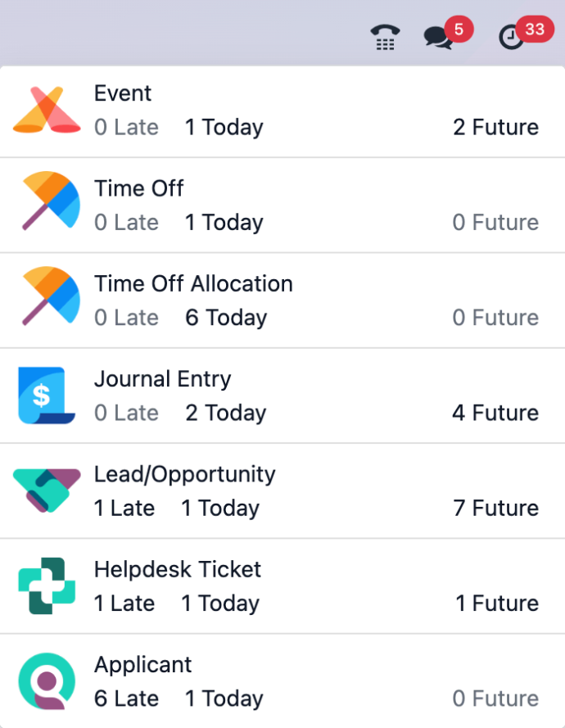View 6 Today Time Off Allocation activities

(x=226, y=318)
